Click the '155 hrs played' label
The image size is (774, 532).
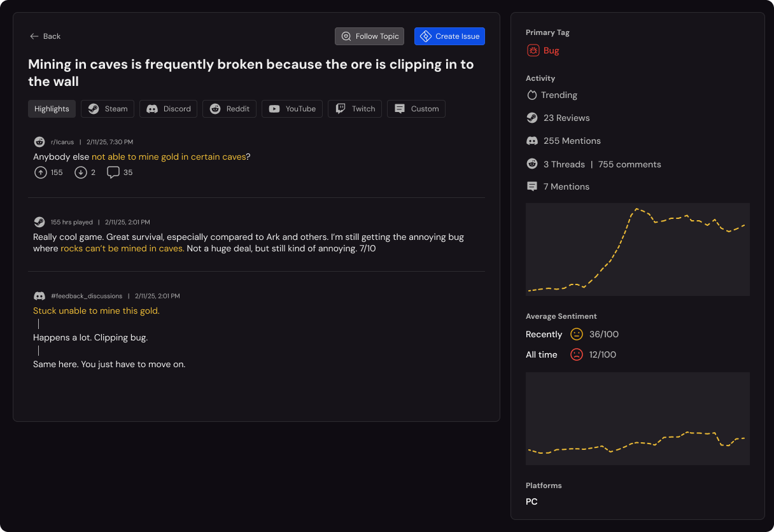pos(72,222)
